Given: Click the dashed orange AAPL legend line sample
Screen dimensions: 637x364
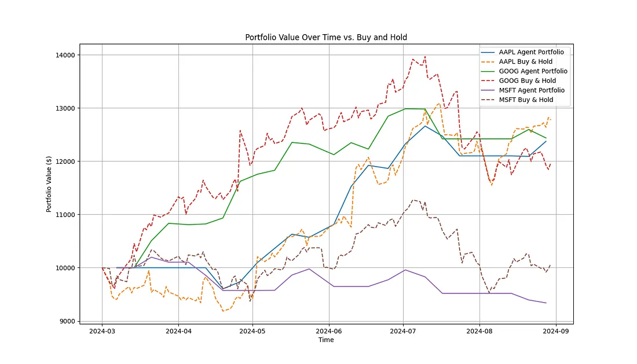Looking at the screenshot, I should 488,62.
